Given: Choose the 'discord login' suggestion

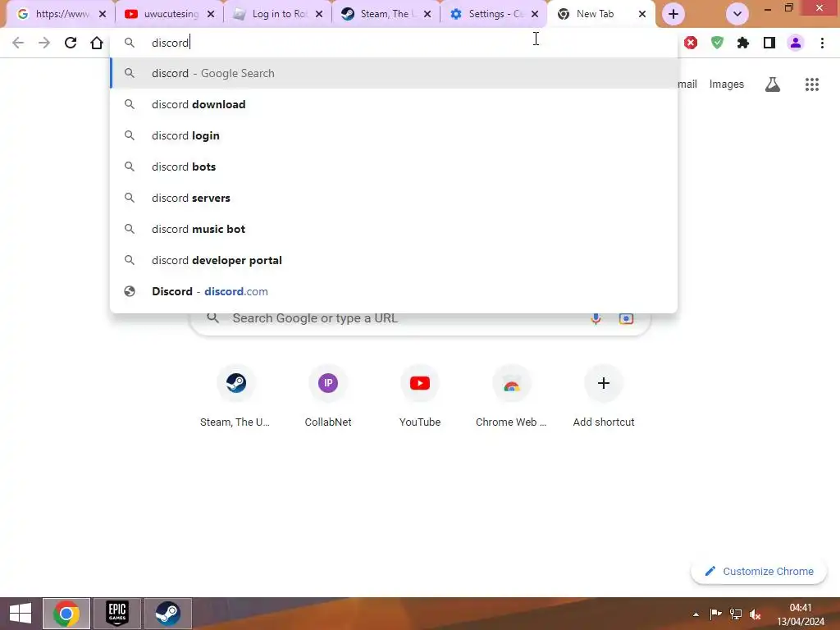Looking at the screenshot, I should (x=394, y=135).
